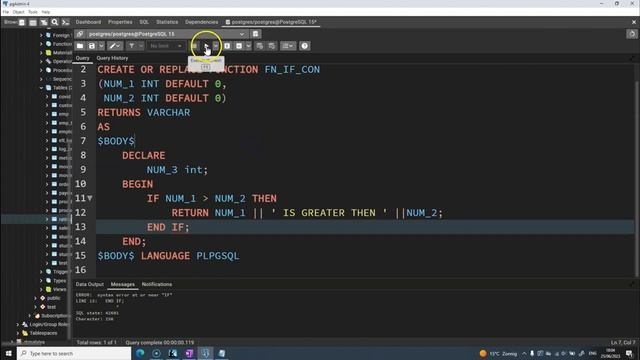
Task: Open the Help menu
Action: point(46,12)
